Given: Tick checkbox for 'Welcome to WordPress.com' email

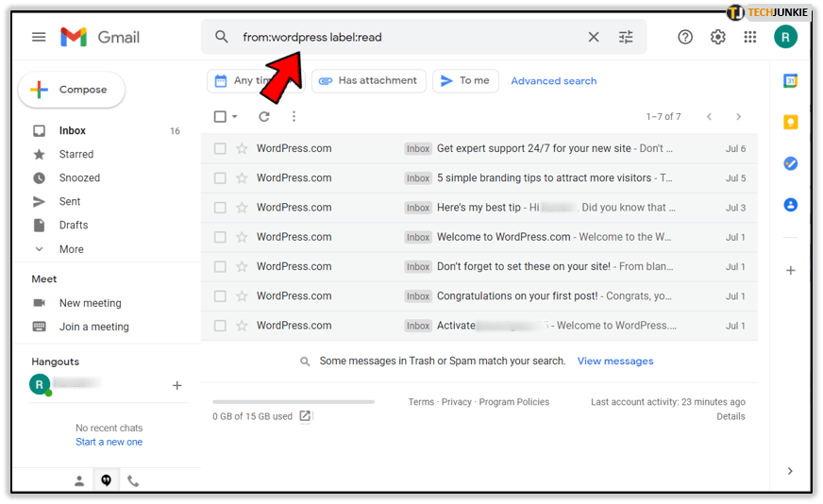Looking at the screenshot, I should pyautogui.click(x=220, y=237).
